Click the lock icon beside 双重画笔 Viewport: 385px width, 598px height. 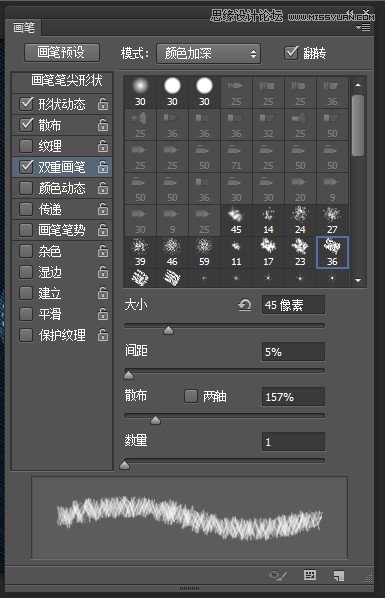[x=103, y=167]
